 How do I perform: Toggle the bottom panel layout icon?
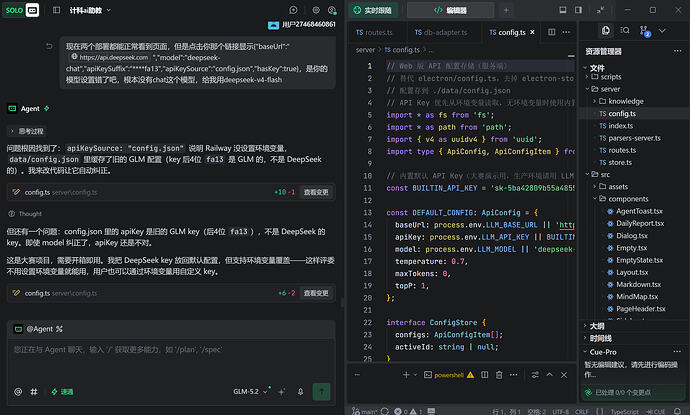tap(562, 10)
